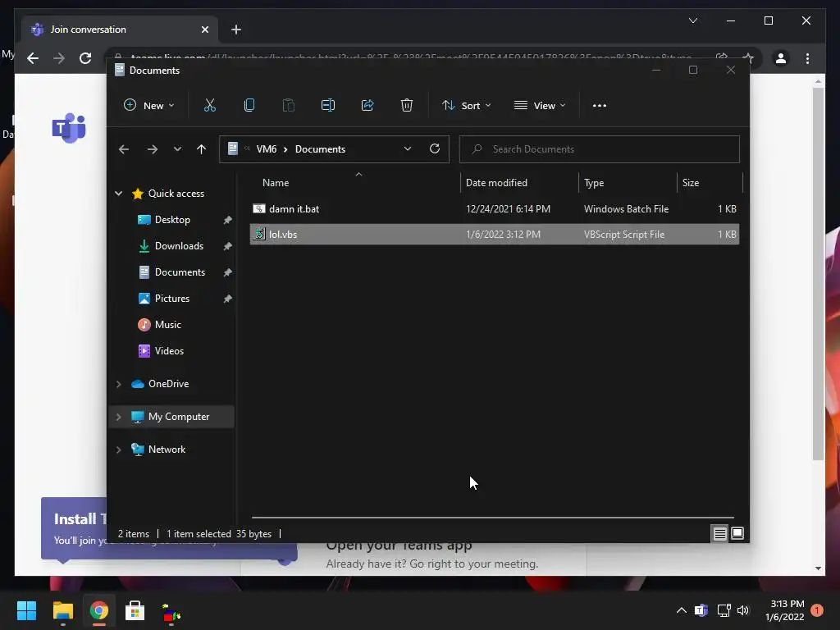Switch to Details view icon in status bar

click(719, 533)
